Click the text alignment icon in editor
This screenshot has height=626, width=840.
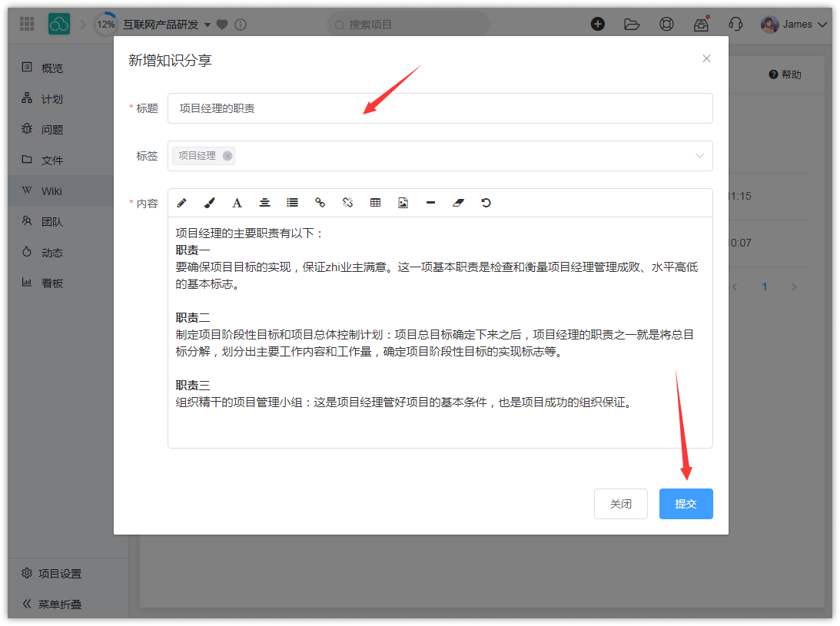[264, 203]
